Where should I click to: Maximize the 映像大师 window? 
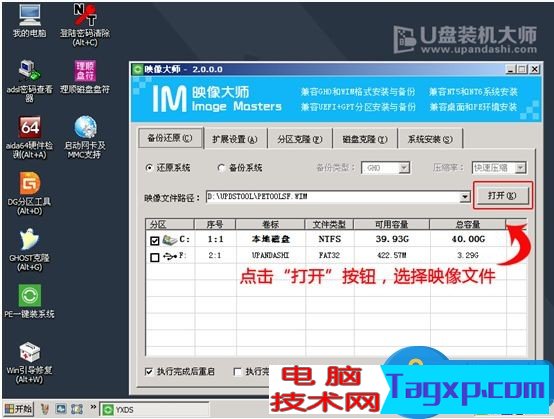[522, 69]
